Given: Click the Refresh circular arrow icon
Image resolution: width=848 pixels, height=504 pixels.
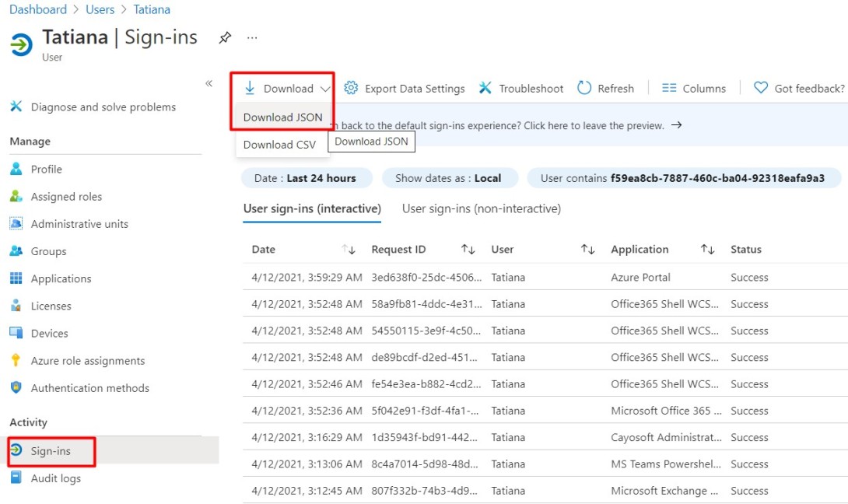Looking at the screenshot, I should (x=584, y=88).
